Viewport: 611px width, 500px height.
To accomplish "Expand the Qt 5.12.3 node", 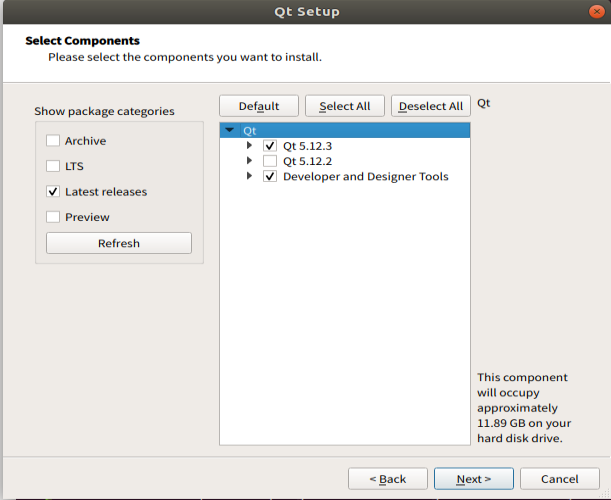I will [249, 145].
